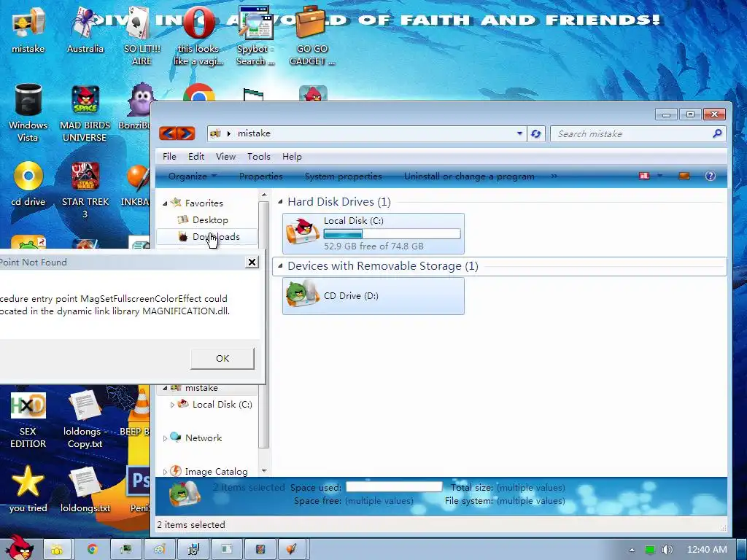
Task: Click the Local Disk (C:) usage bar
Action: [392, 234]
